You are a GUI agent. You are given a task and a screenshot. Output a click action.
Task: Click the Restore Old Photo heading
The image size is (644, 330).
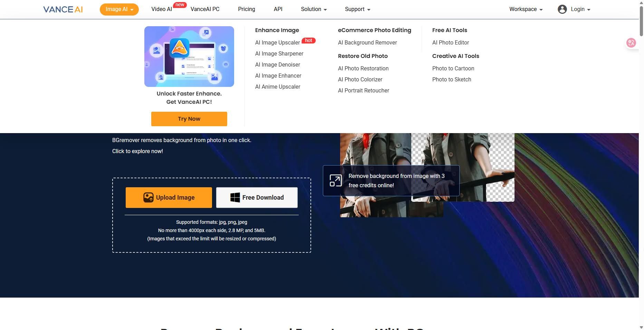pos(363,56)
